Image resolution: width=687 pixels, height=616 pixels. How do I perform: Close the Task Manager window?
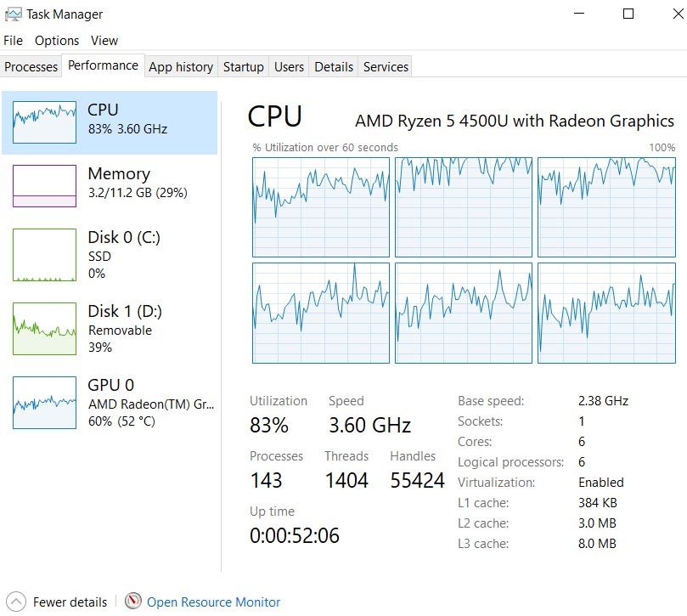[x=678, y=14]
